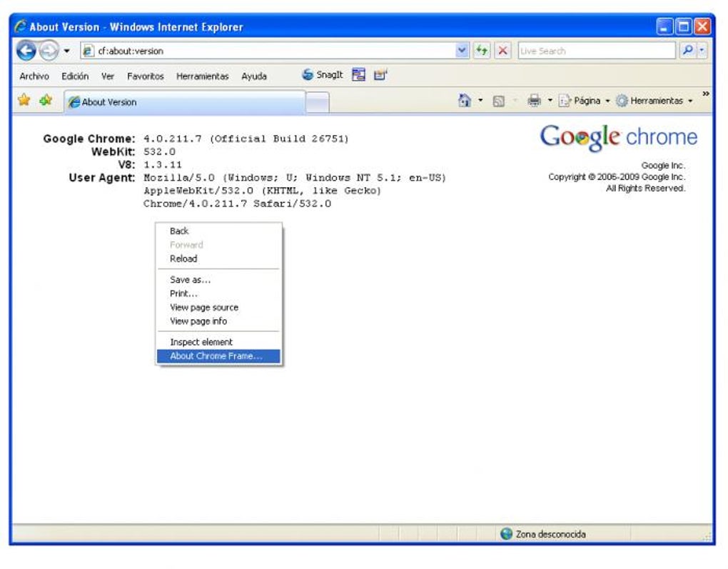Viewport: 728px width, 569px height.
Task: Open Favorites Center star icon
Action: click(24, 100)
